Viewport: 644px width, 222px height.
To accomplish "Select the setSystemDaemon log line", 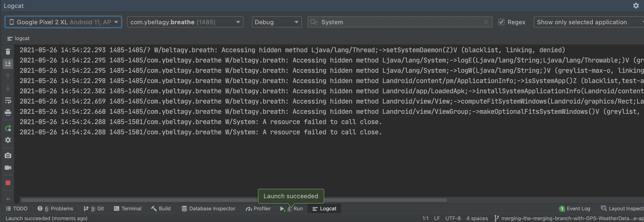I will (x=292, y=50).
